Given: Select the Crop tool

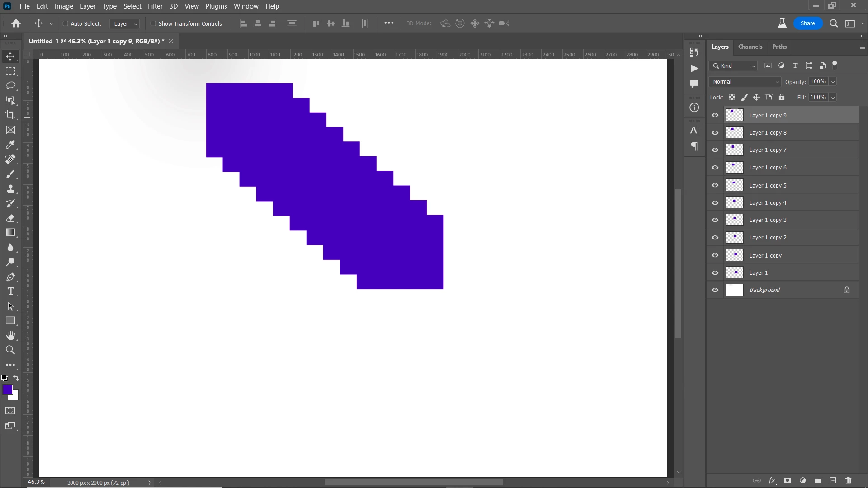Looking at the screenshot, I should [10, 115].
